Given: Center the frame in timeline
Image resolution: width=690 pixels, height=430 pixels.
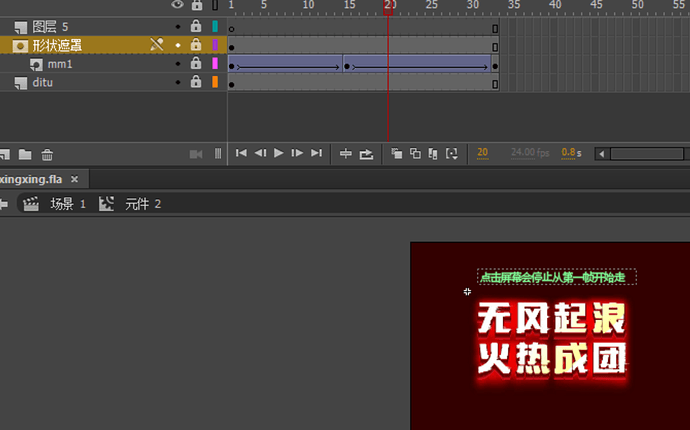Looking at the screenshot, I should pos(346,153).
